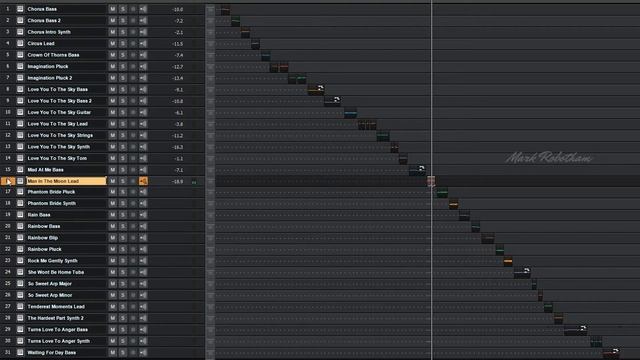Image resolution: width=640 pixels, height=360 pixels.
Task: Open instrument icon of Mad At Me Bass
Action: point(20,169)
